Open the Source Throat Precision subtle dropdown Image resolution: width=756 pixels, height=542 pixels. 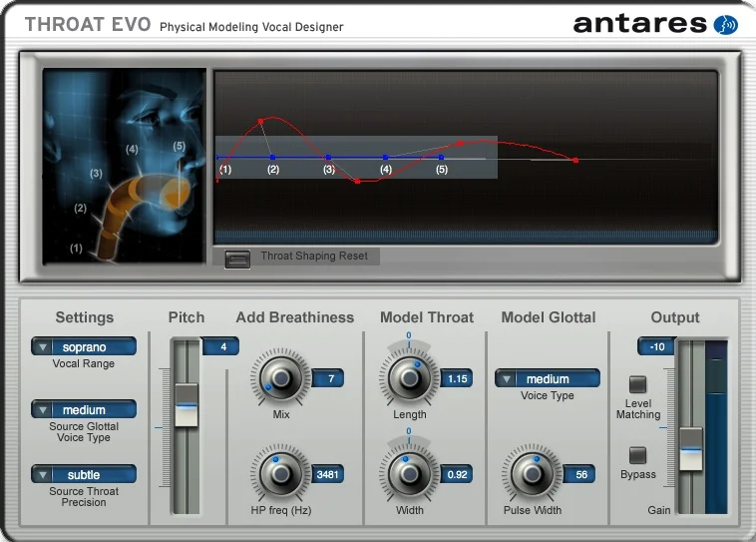point(84,474)
